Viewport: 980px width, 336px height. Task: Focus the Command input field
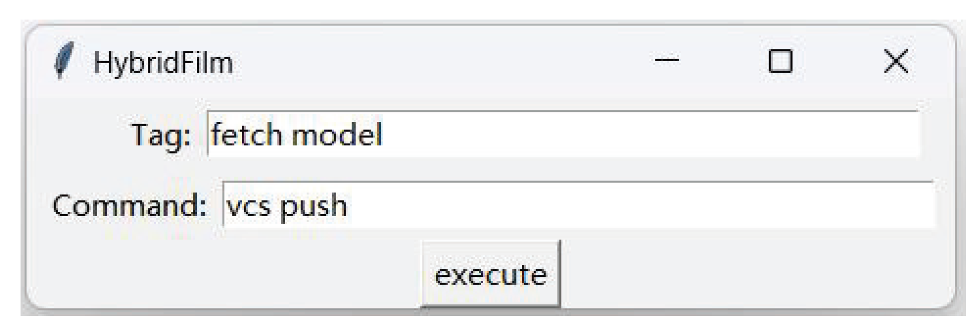(577, 205)
